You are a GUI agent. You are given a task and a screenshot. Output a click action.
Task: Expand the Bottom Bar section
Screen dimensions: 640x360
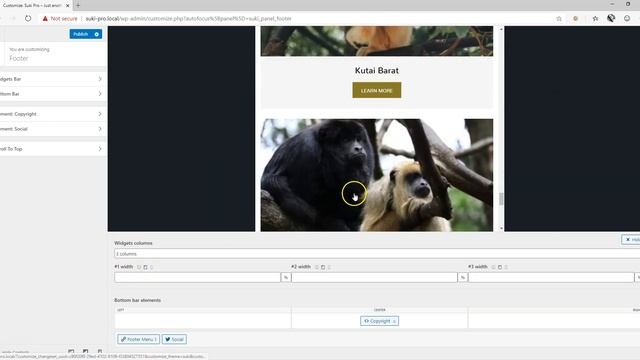[x=51, y=94]
